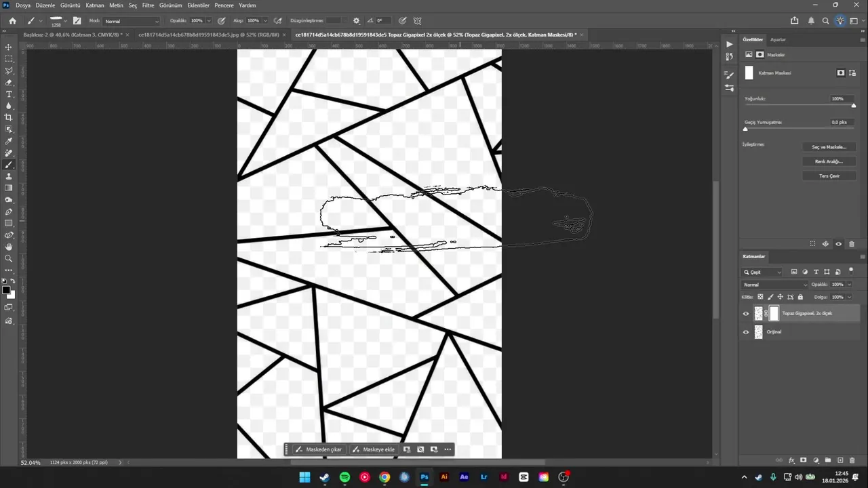Select the Crop tool
The image size is (868, 488).
(x=9, y=117)
